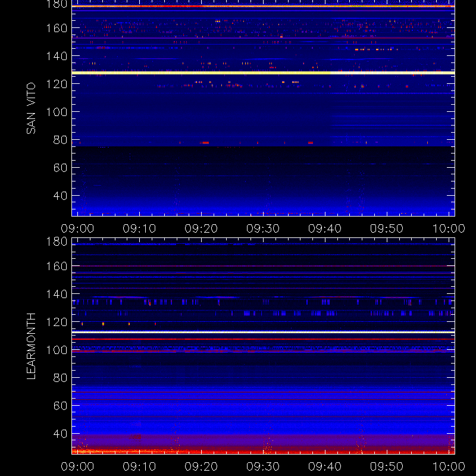Select the 120 tick label in Learmonth panel
Screen dimensions: 476x476
click(x=57, y=322)
